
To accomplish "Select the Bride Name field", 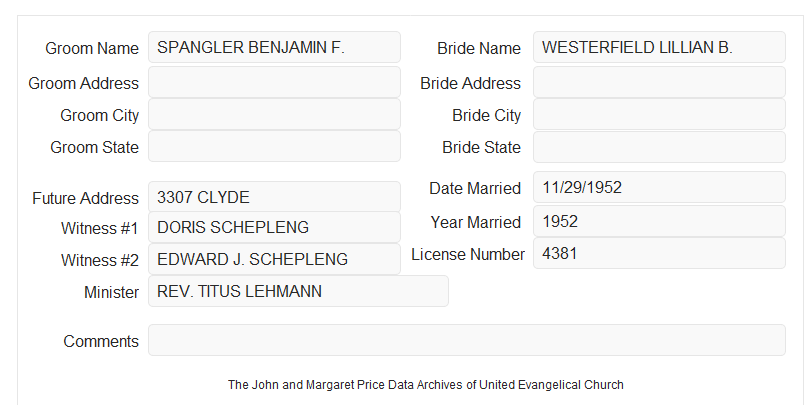I will [659, 47].
